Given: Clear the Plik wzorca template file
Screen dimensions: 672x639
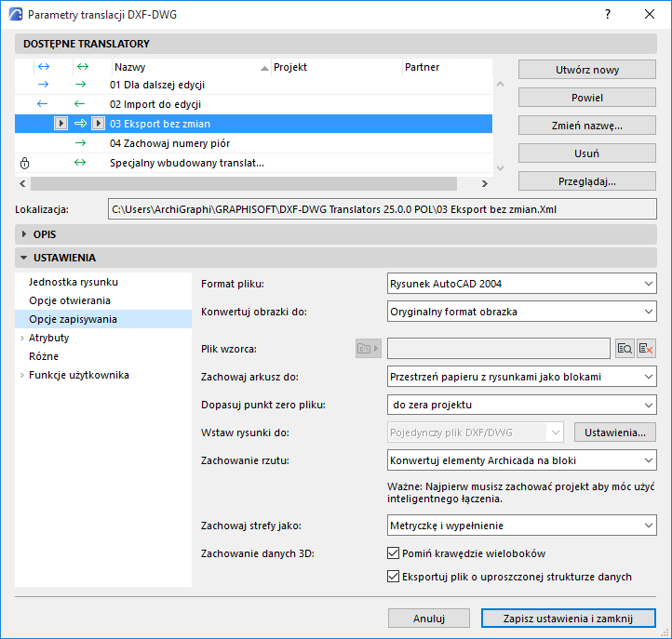Looking at the screenshot, I should [646, 349].
